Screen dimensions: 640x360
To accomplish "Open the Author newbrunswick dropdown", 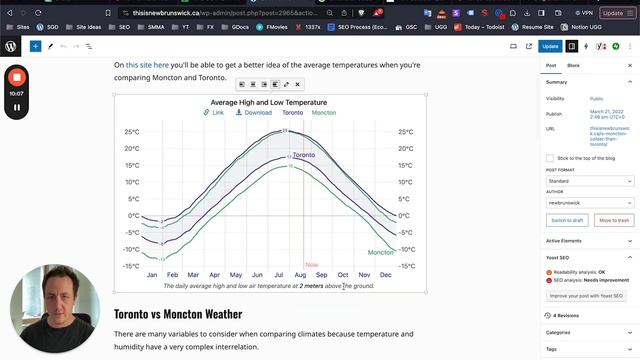I will click(590, 203).
